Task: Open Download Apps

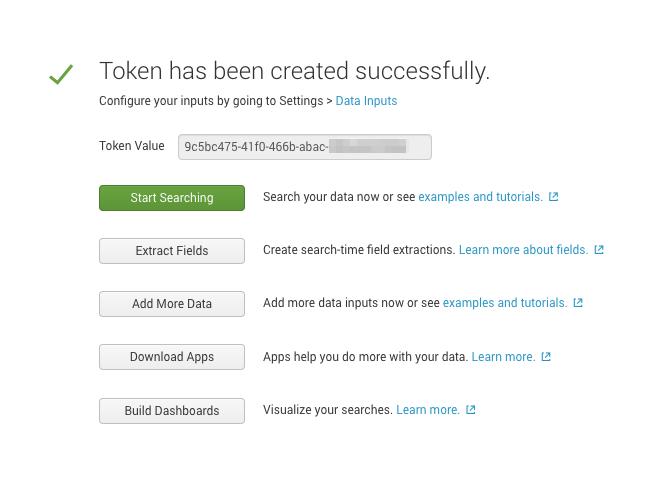Action: tap(172, 357)
